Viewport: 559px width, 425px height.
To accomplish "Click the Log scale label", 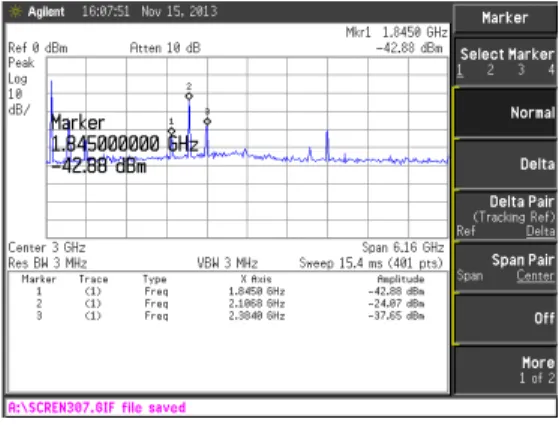I will (x=17, y=79).
